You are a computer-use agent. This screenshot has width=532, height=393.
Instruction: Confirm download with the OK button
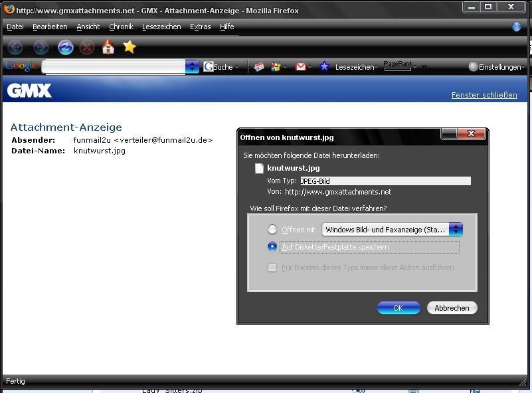[x=399, y=308]
